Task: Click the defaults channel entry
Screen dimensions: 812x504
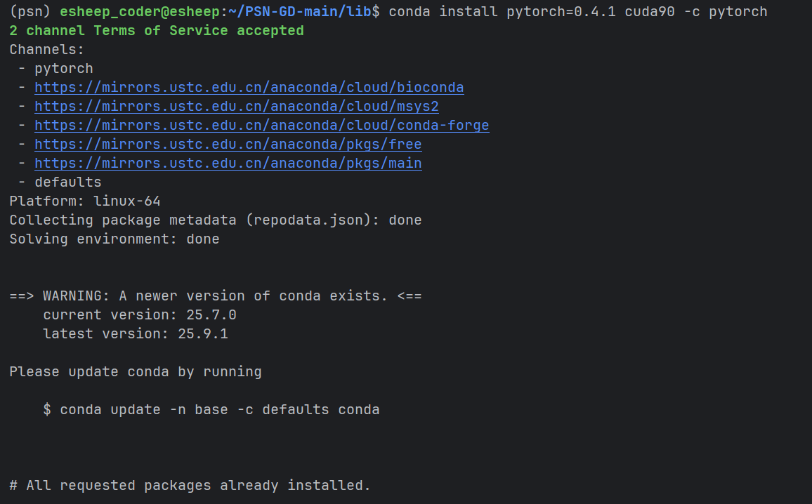Action: pos(67,183)
